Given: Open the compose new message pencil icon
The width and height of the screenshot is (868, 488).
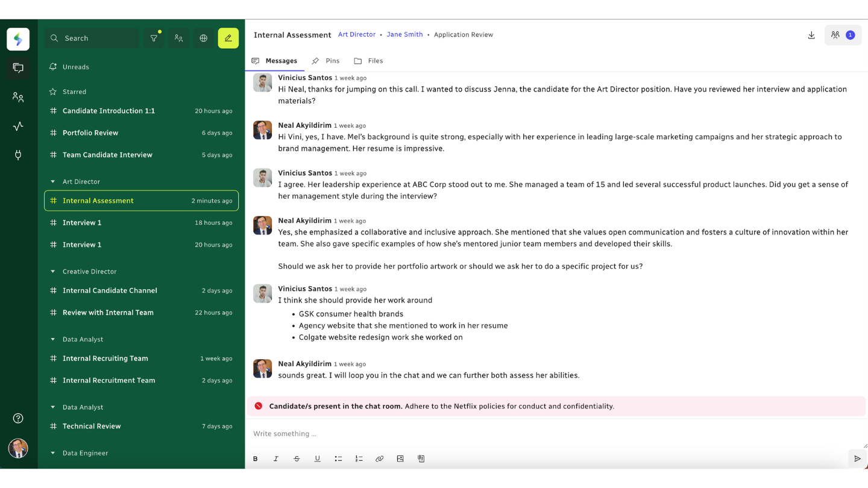Looking at the screenshot, I should tap(228, 38).
